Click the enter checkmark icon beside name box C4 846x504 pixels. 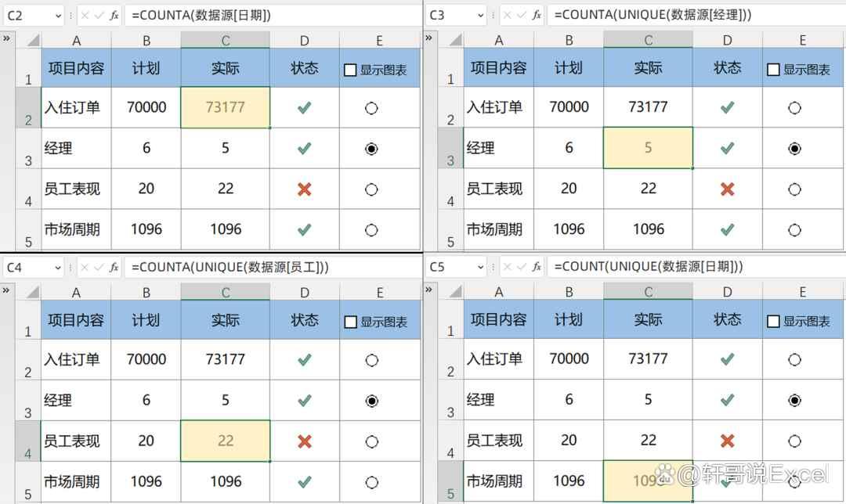(x=99, y=268)
